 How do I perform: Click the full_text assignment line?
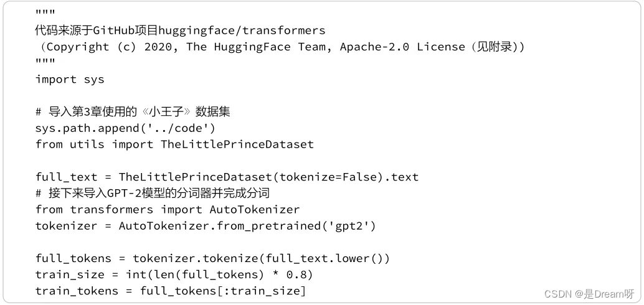tap(227, 177)
